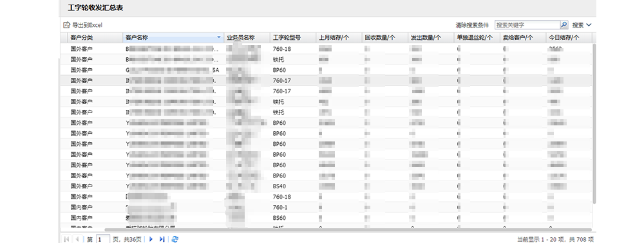Sort by the 上月结存/个 column header

[339, 37]
